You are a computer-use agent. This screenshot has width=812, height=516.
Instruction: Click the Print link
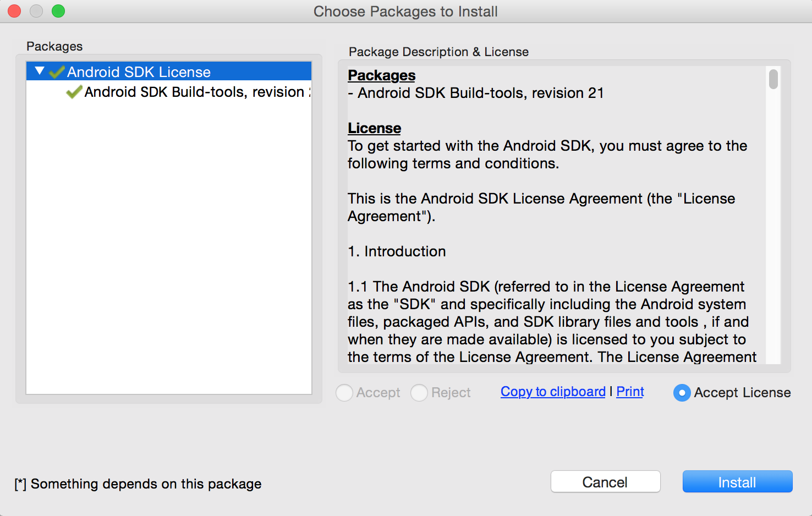click(x=629, y=391)
